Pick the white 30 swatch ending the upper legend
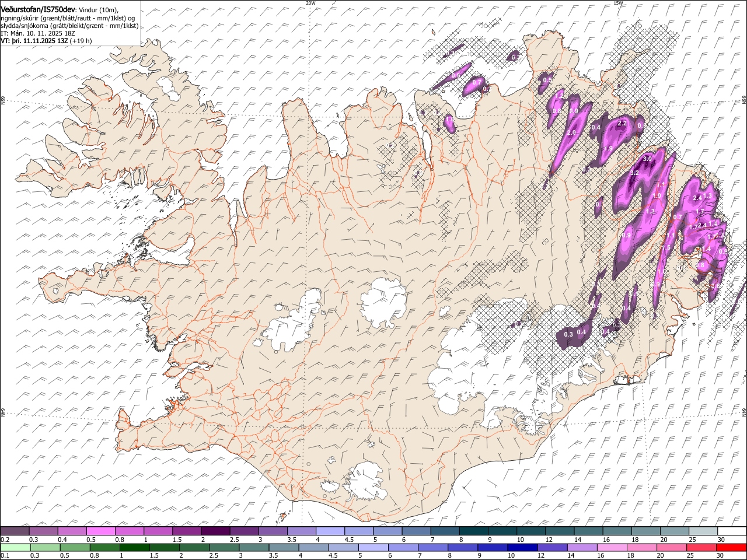747x560 pixels. 731,531
